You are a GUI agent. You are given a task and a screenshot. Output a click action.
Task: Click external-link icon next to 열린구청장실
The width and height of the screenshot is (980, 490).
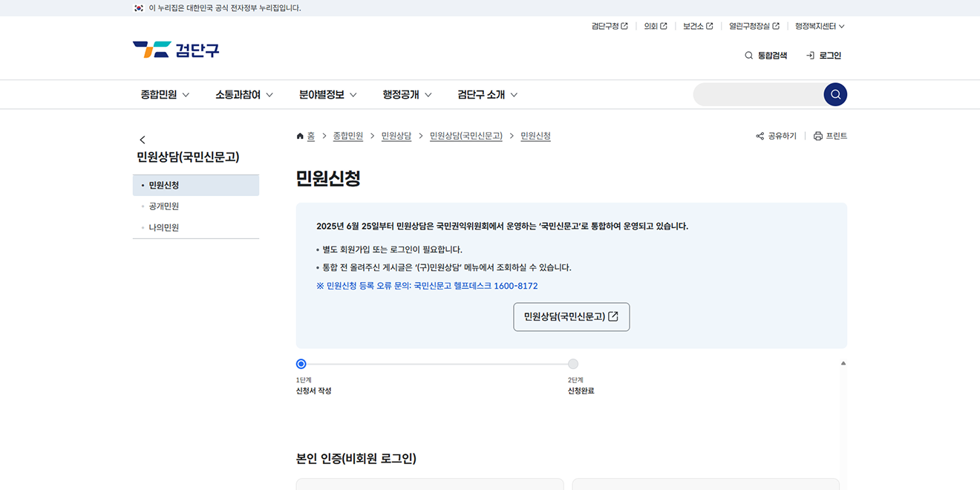point(776,26)
